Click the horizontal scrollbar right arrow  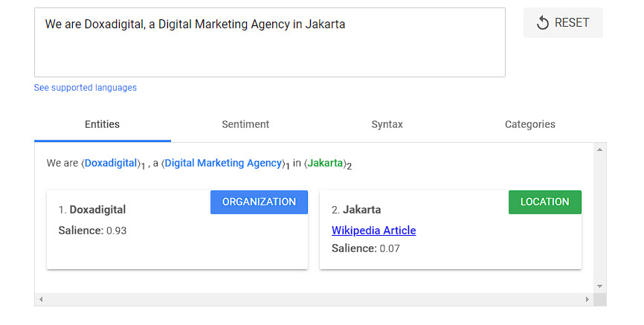587,300
